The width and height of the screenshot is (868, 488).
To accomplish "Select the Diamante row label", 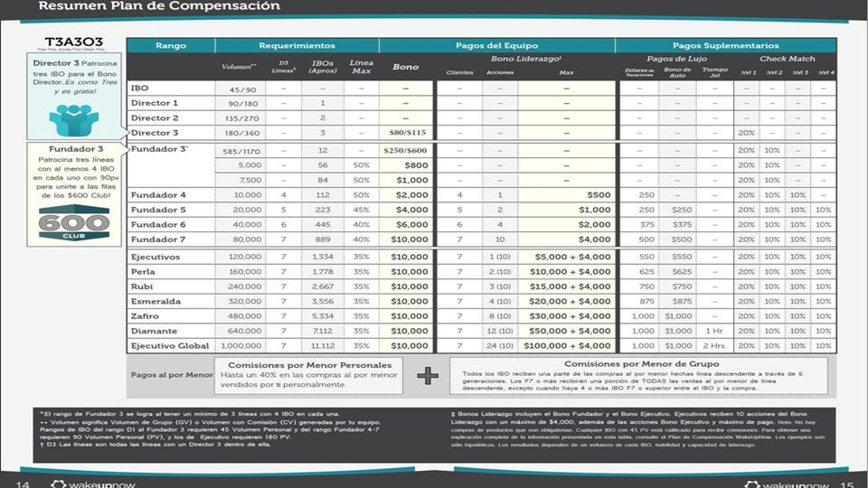I will tap(154, 331).
